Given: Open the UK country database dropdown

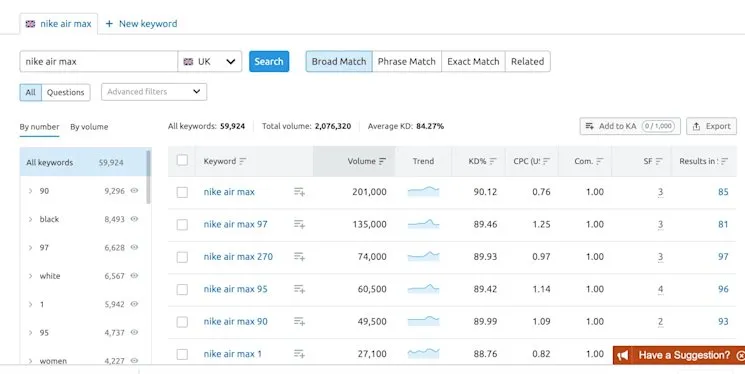Looking at the screenshot, I should click(210, 61).
